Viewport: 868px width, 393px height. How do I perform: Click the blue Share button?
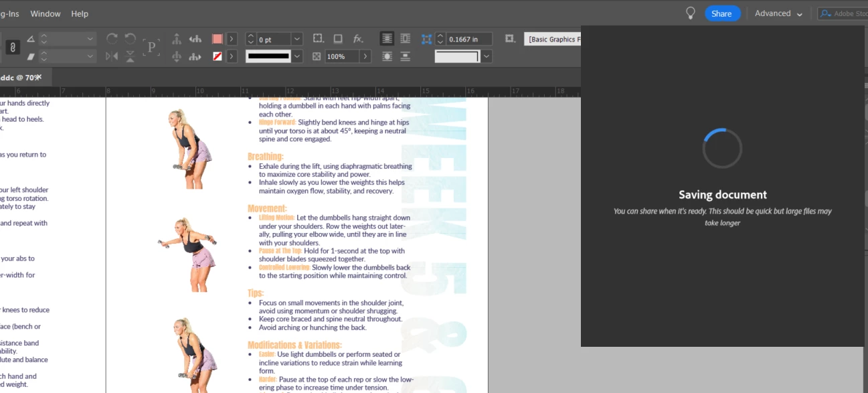pos(721,13)
